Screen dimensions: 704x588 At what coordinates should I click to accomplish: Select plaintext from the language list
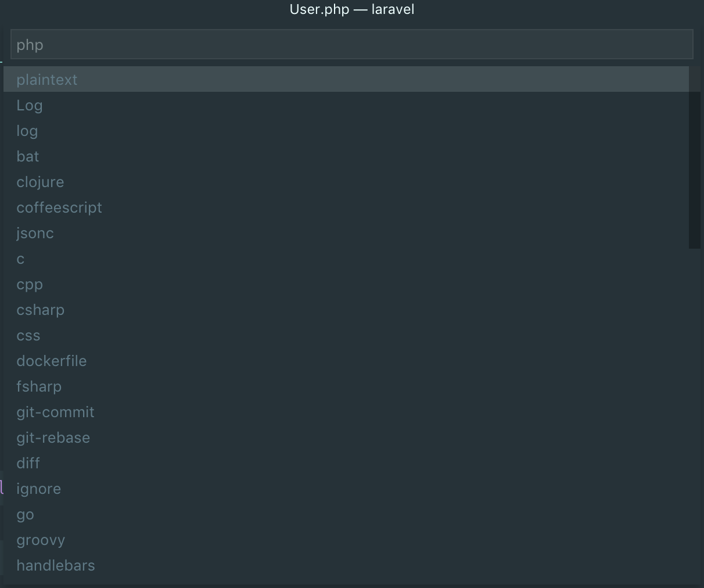[x=47, y=80]
